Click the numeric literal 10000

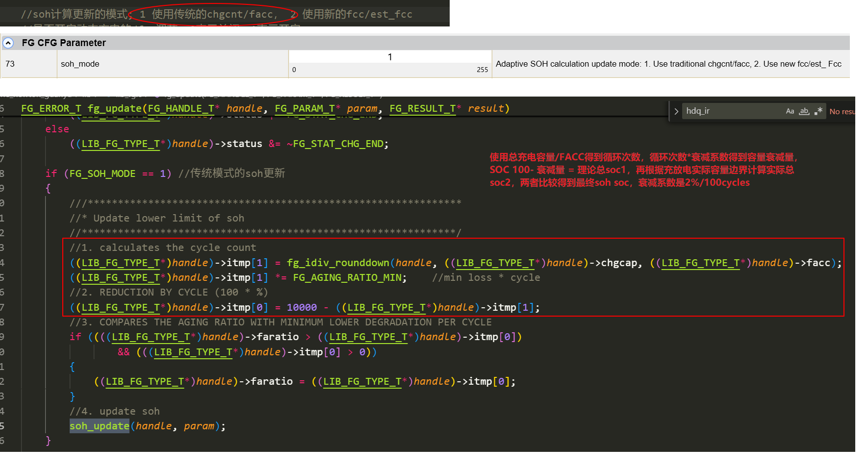pyautogui.click(x=302, y=307)
